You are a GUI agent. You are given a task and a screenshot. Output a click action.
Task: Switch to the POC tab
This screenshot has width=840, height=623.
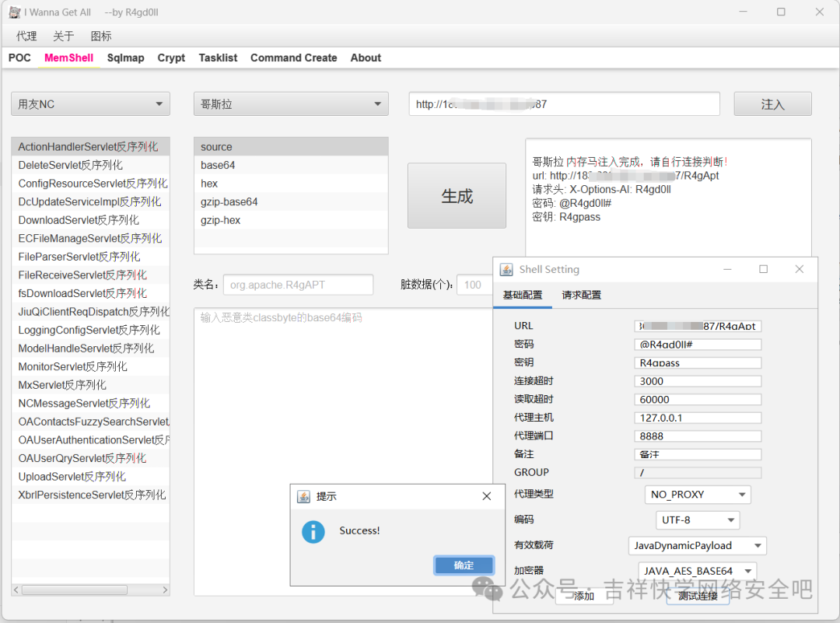[19, 58]
